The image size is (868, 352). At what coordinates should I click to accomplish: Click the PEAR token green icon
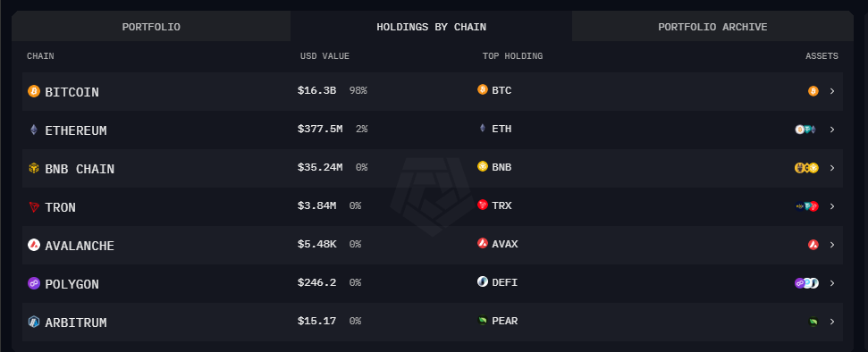[x=482, y=320]
